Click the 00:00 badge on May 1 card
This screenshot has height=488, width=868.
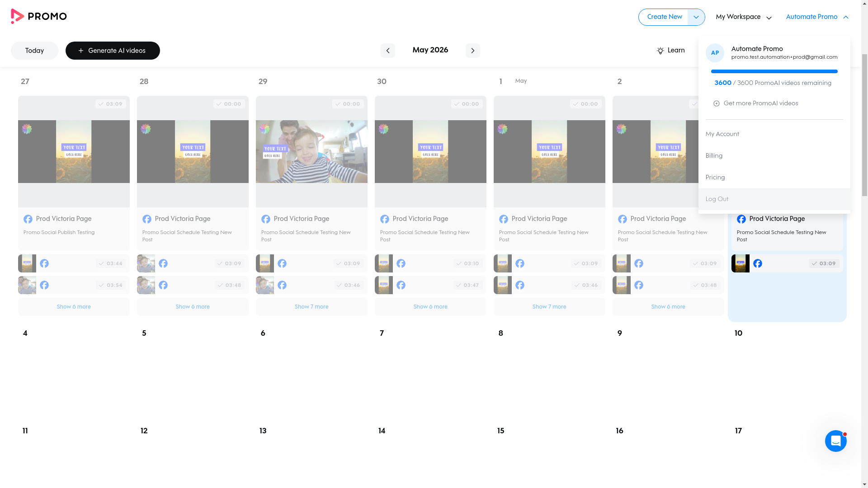coord(586,104)
